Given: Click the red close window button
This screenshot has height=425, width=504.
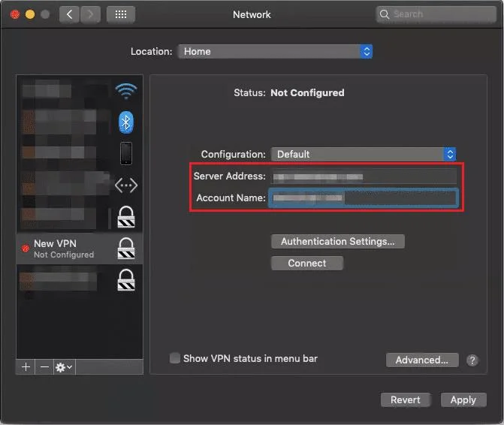Looking at the screenshot, I should [x=15, y=14].
